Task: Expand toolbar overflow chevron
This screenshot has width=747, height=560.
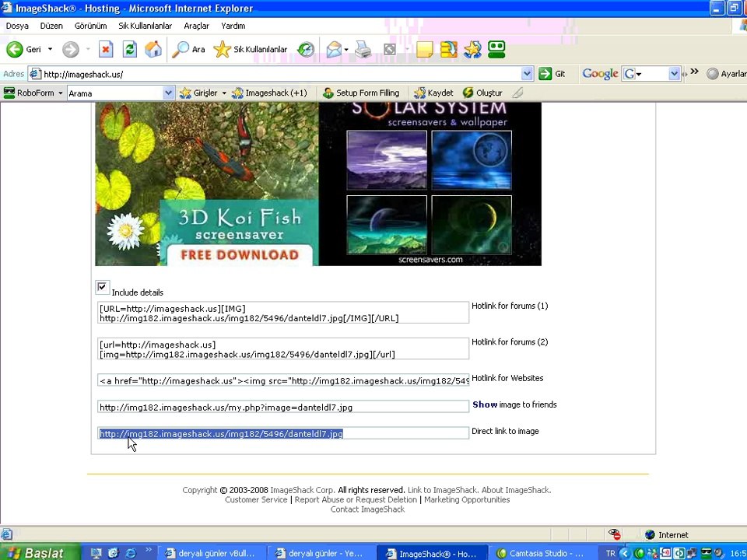Action: (x=694, y=72)
